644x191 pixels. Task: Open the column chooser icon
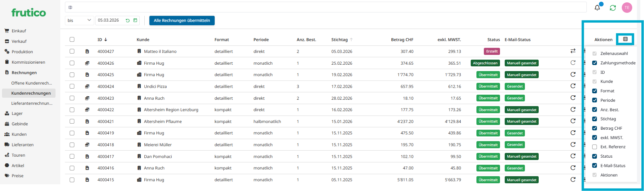pyautogui.click(x=625, y=39)
